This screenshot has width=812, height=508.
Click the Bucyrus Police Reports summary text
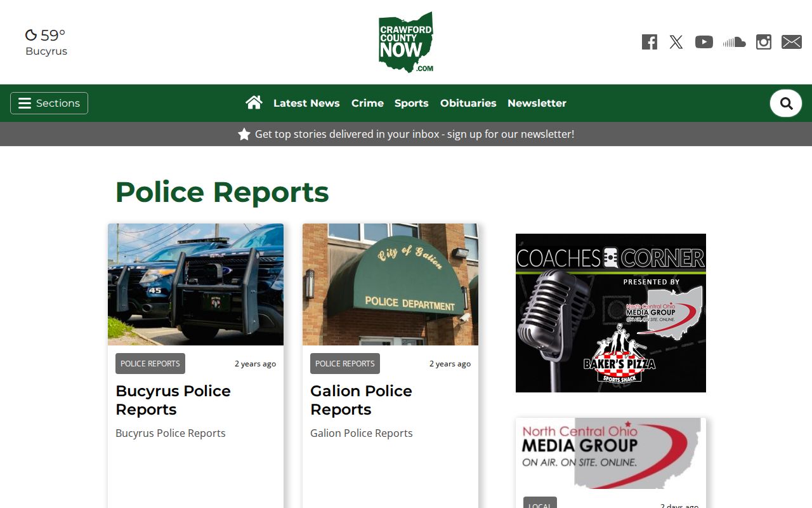coord(171,433)
